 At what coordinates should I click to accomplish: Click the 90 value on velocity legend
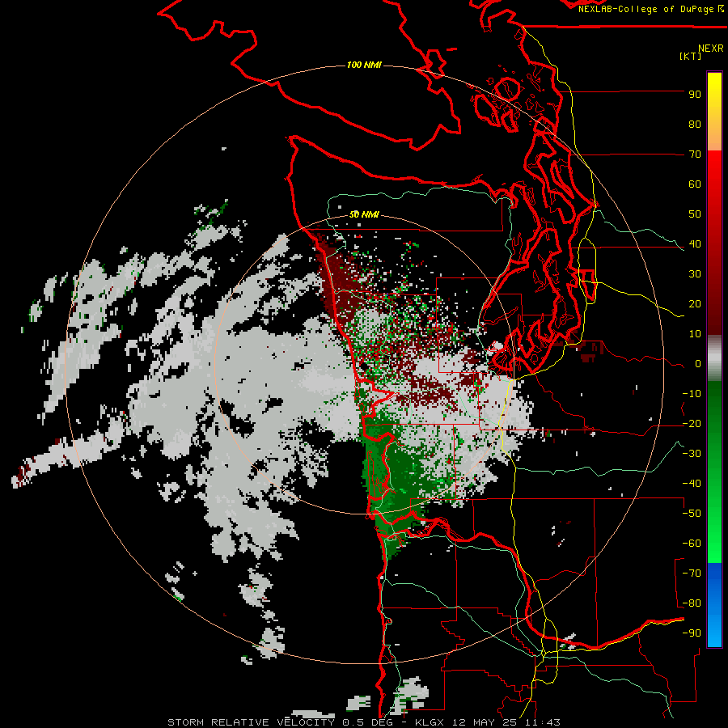pyautogui.click(x=695, y=95)
